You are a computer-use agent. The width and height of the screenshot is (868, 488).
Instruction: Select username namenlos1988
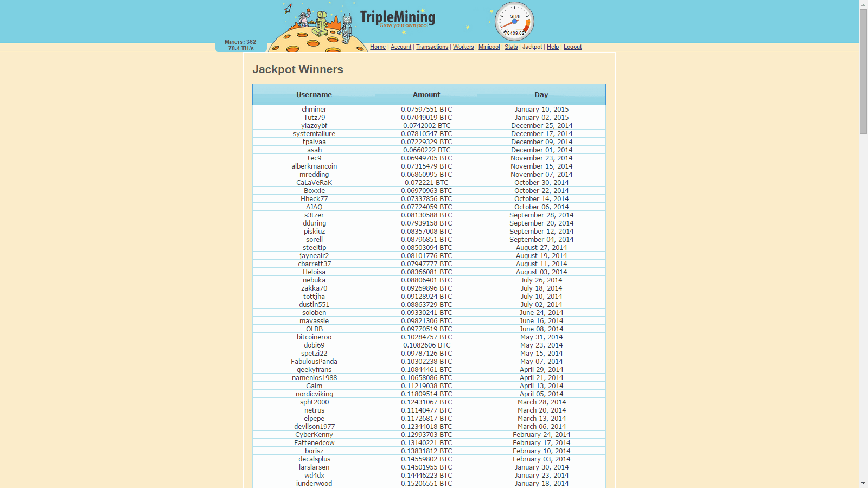tap(314, 378)
